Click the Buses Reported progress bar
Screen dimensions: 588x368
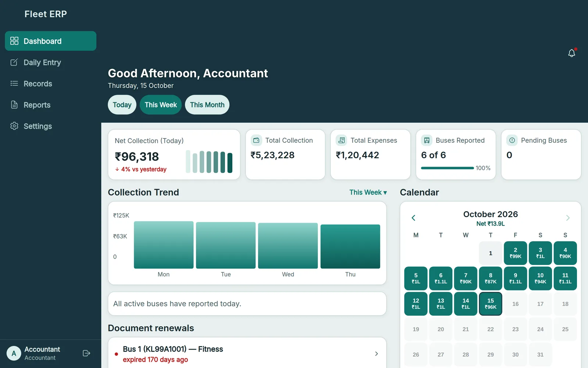point(447,168)
